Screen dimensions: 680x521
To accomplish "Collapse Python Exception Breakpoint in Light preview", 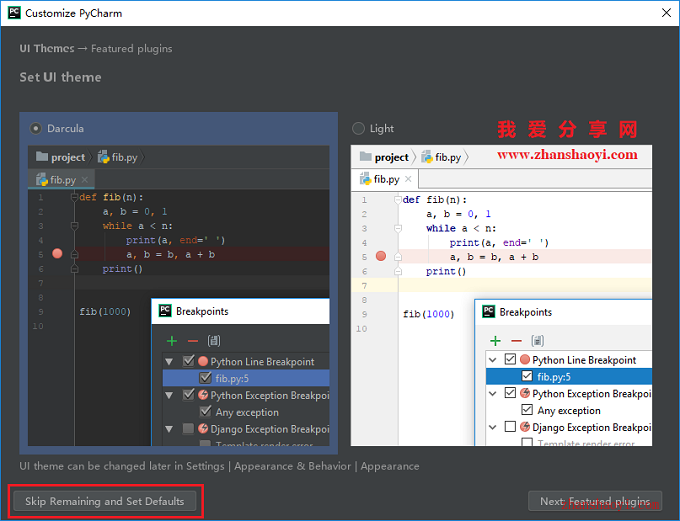I will (493, 393).
